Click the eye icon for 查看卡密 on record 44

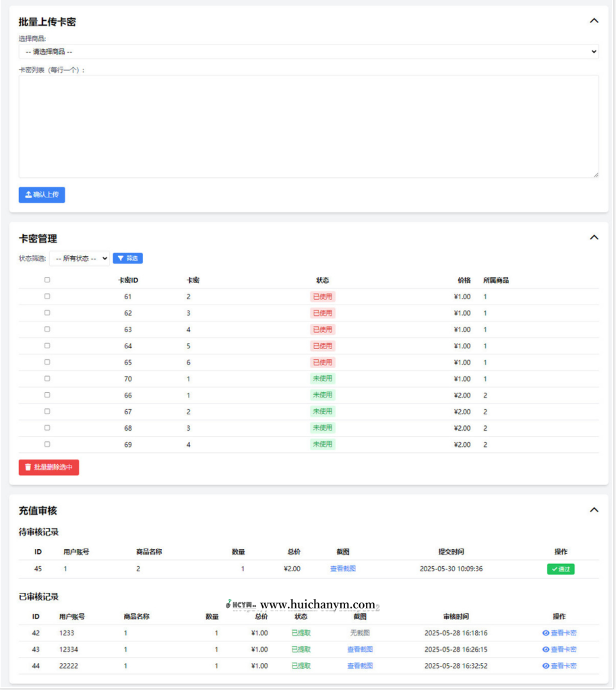[547, 666]
